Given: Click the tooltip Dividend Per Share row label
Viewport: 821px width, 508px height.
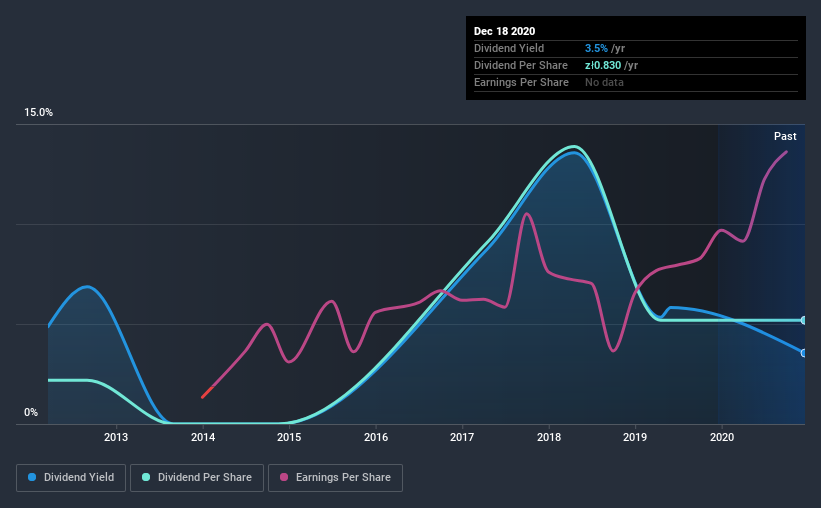Looking at the screenshot, I should click(x=520, y=65).
